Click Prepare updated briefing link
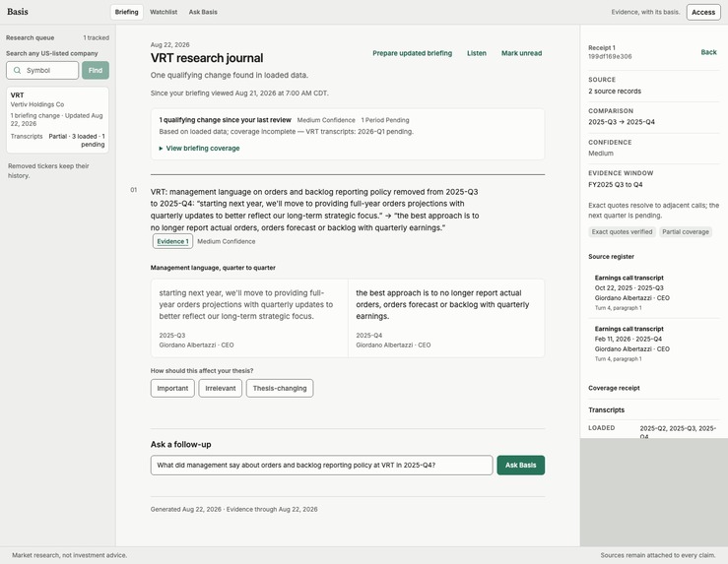Image resolution: width=728 pixels, height=564 pixels. point(413,53)
